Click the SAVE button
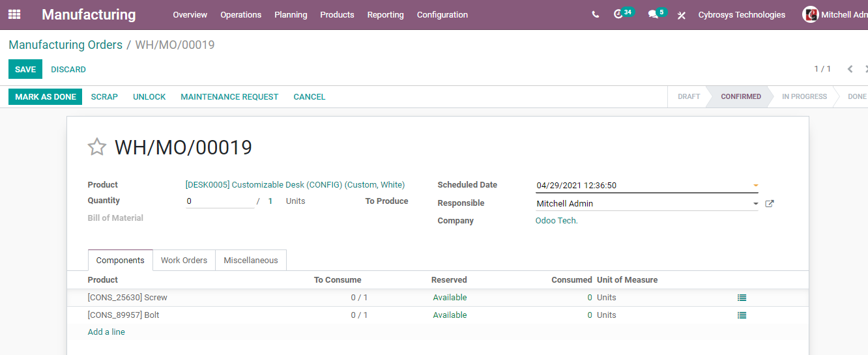868x355 pixels. [25, 69]
